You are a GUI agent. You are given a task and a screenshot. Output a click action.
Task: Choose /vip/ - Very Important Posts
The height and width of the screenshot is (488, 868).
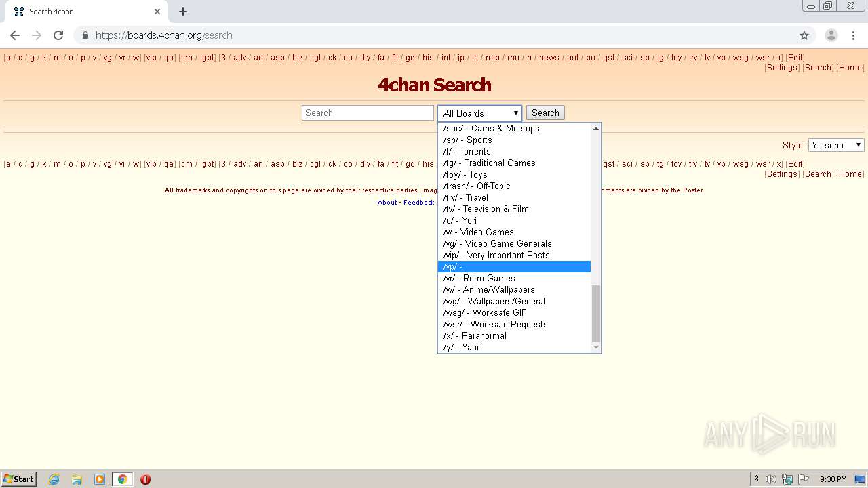(514, 255)
